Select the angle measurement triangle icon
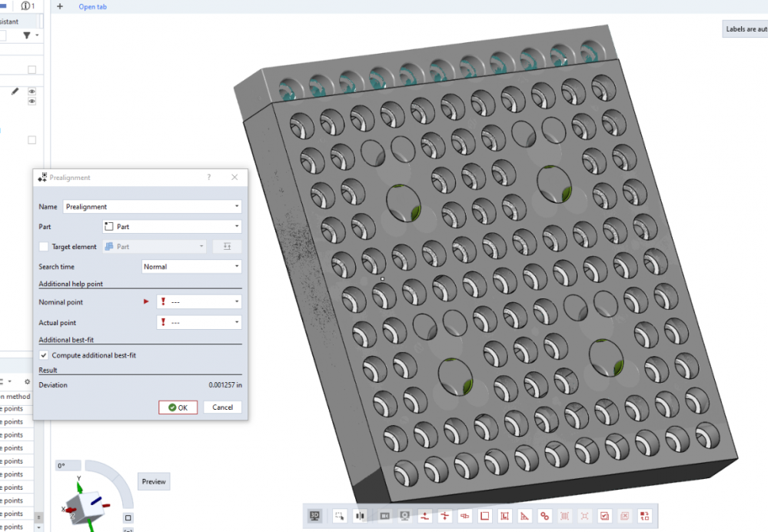This screenshot has width=768, height=532. (525, 516)
